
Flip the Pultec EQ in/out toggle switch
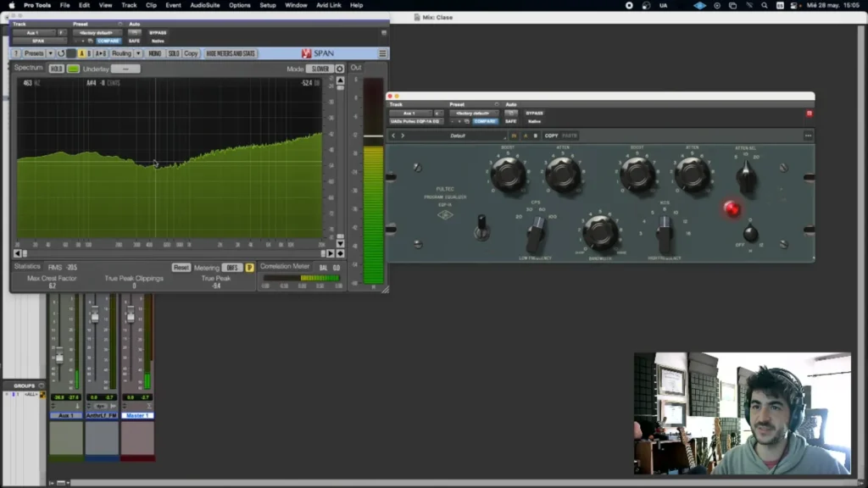click(x=481, y=227)
